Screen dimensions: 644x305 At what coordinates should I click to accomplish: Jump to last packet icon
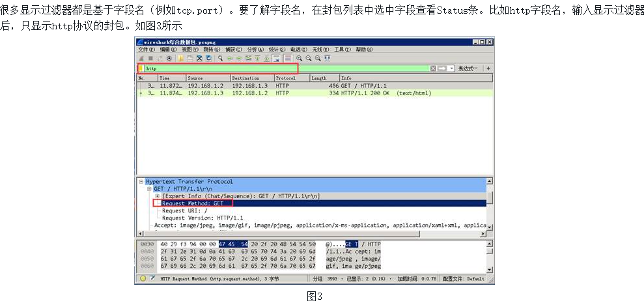click(267, 59)
